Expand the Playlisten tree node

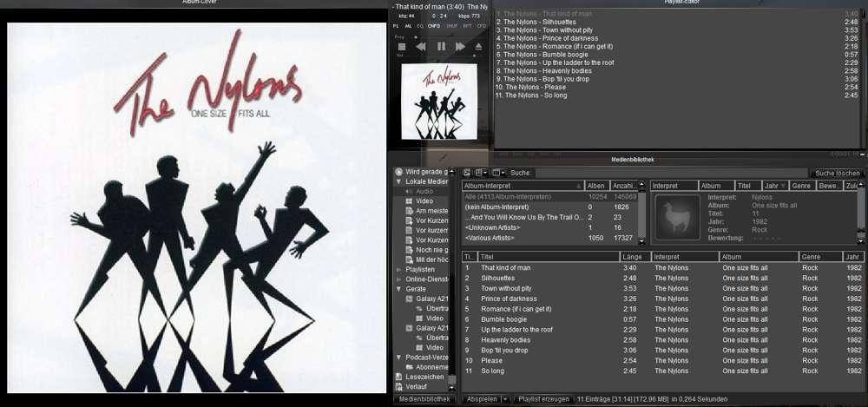tap(398, 270)
